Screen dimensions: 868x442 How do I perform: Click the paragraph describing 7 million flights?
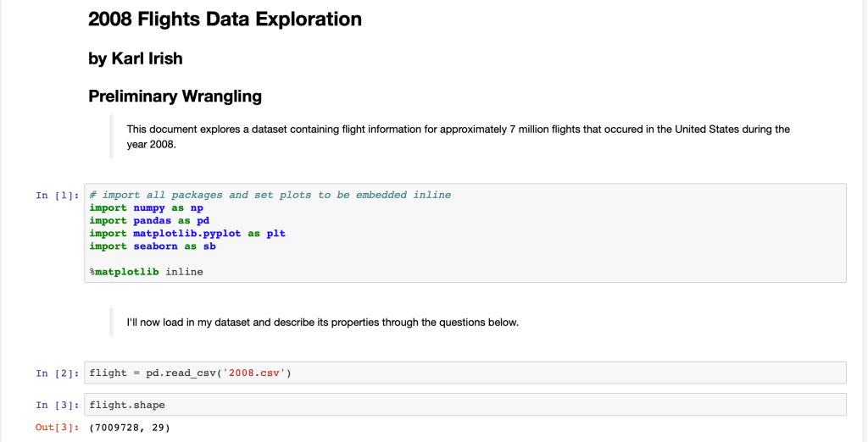coord(458,135)
